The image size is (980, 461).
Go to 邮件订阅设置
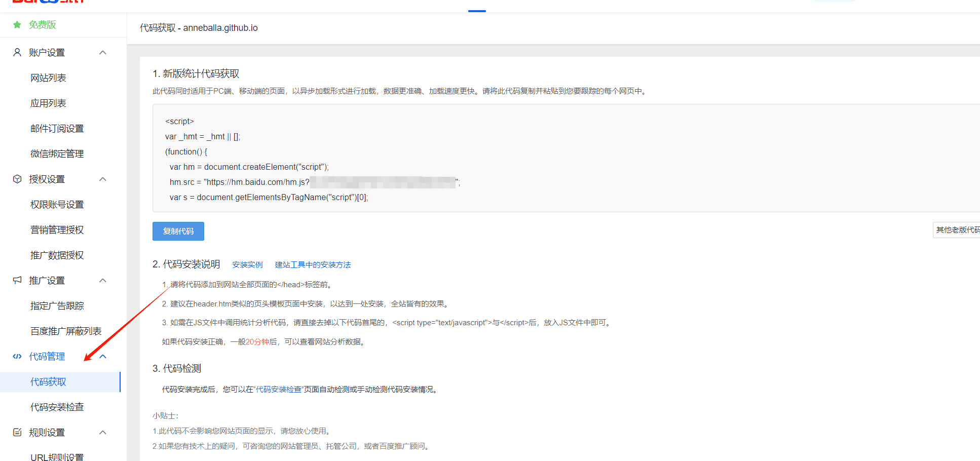[x=57, y=128]
